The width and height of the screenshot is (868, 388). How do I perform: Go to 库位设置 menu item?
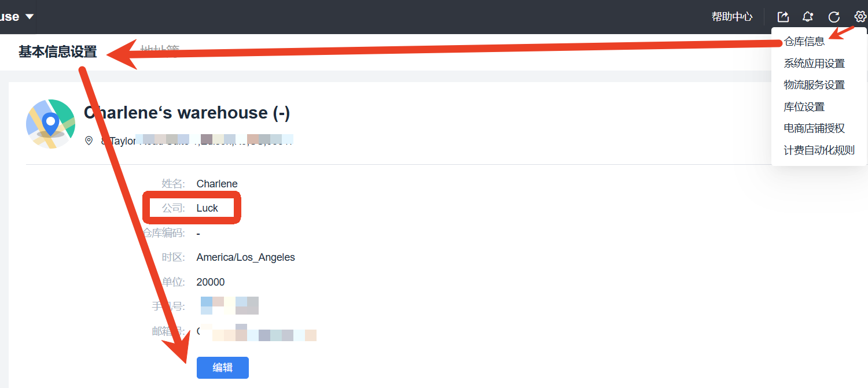pos(804,107)
